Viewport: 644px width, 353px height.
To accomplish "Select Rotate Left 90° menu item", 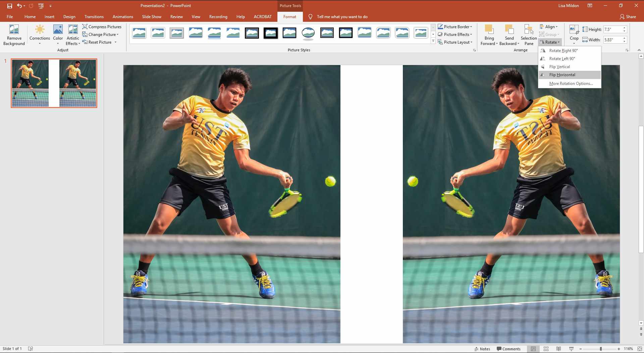I will coord(570,58).
